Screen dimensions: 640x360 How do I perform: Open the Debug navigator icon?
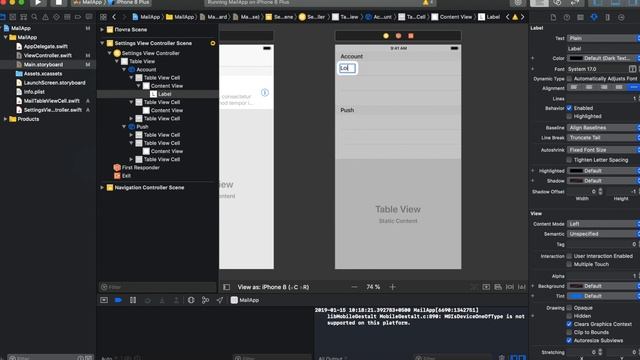coord(67,17)
